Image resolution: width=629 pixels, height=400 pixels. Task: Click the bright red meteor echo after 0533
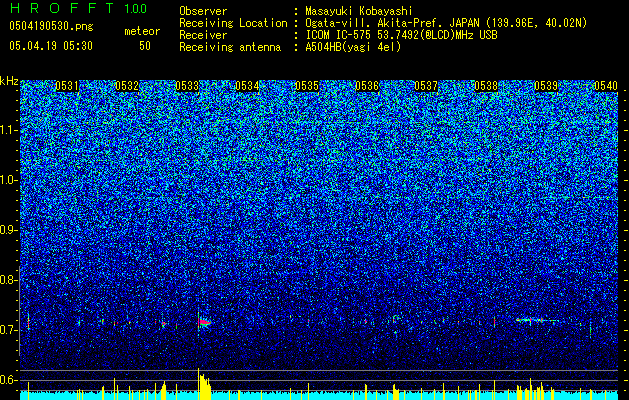[205, 322]
